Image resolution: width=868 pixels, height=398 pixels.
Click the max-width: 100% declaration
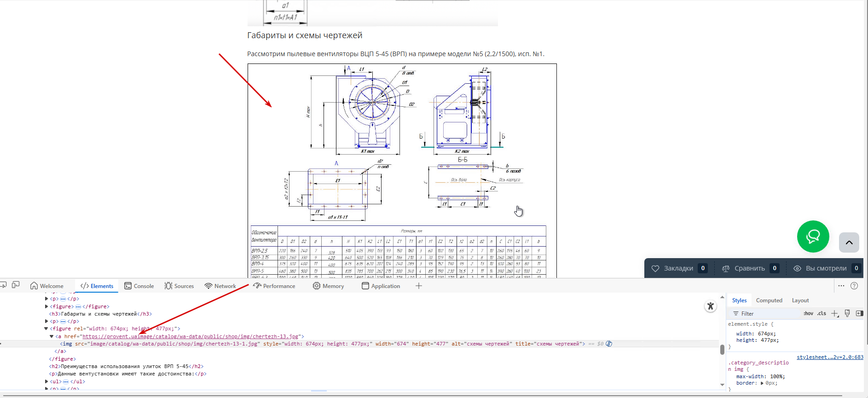coord(760,376)
